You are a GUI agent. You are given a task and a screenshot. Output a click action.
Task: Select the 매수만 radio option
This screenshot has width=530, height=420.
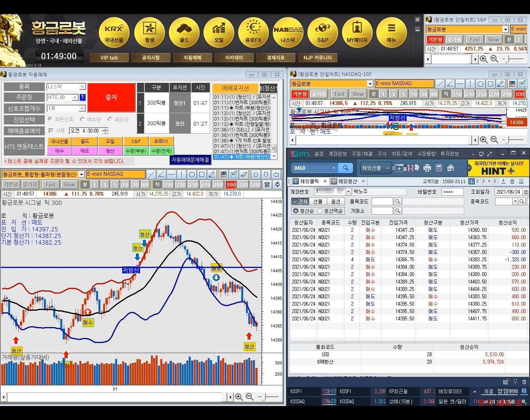click(x=82, y=119)
